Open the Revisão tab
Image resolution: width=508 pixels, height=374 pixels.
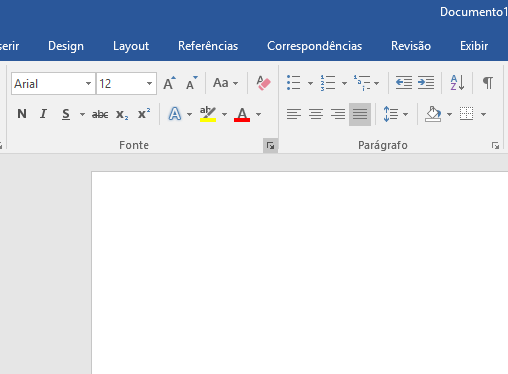[411, 46]
